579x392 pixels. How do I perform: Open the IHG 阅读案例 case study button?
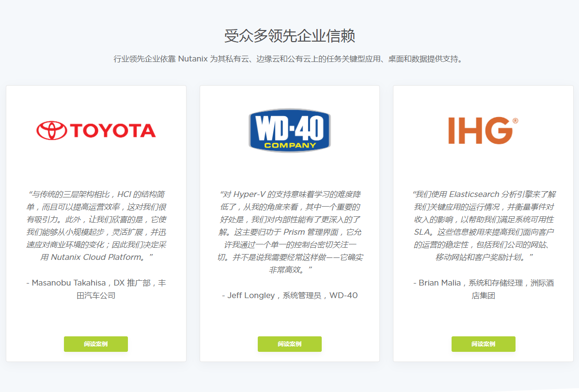click(483, 344)
